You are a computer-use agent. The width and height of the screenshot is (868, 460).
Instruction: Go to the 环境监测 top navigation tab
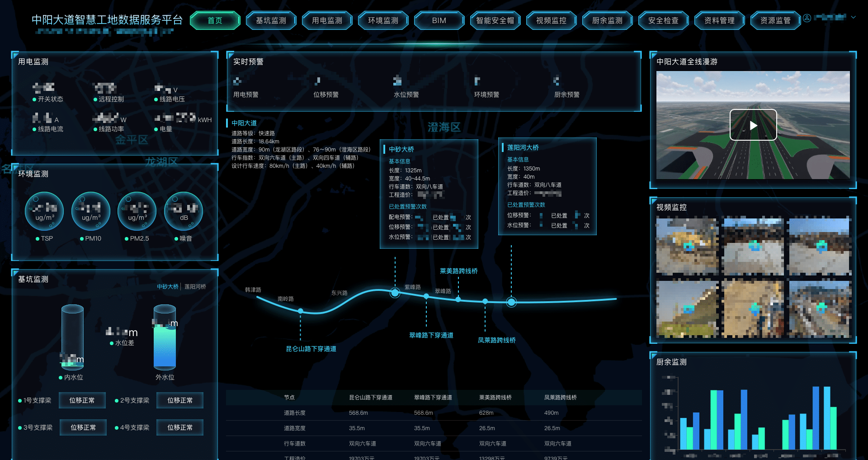(x=383, y=20)
